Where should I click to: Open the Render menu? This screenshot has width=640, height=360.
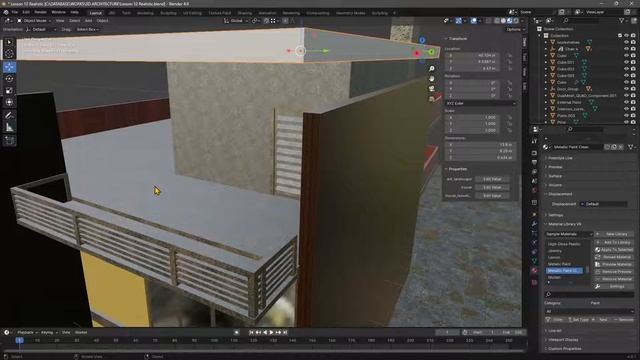pos(40,12)
